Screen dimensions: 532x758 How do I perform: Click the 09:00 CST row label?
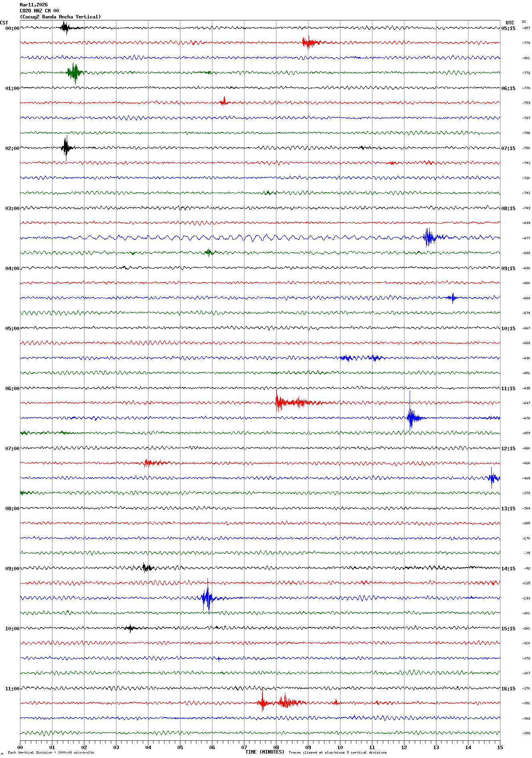click(x=12, y=569)
